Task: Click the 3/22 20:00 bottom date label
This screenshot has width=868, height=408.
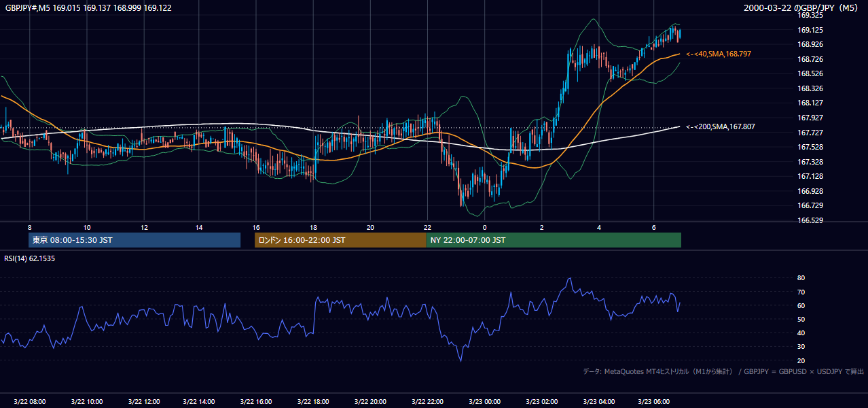Action: pos(371,402)
